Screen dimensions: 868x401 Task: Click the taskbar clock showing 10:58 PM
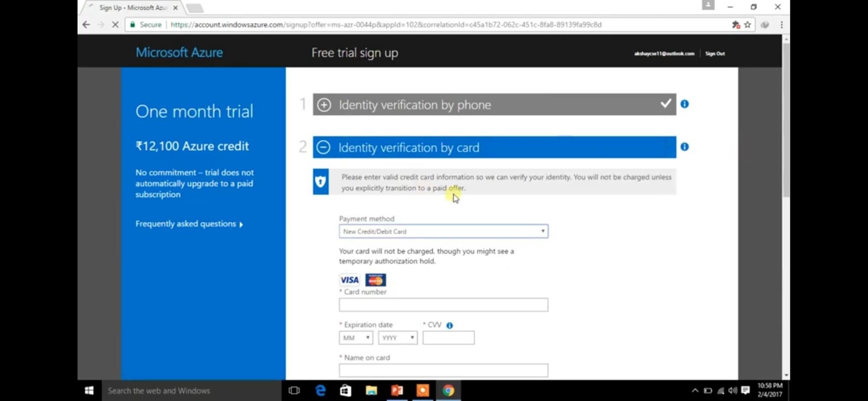click(x=770, y=390)
